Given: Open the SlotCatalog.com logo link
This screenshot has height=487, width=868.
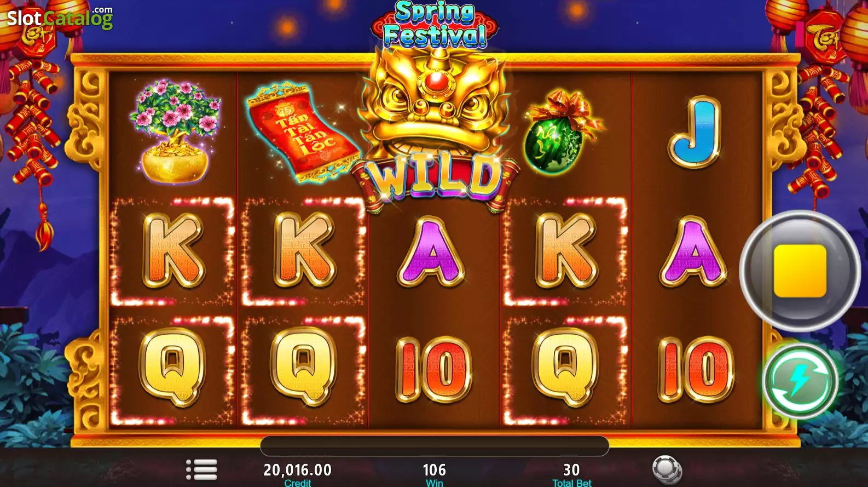Looking at the screenshot, I should point(60,18).
